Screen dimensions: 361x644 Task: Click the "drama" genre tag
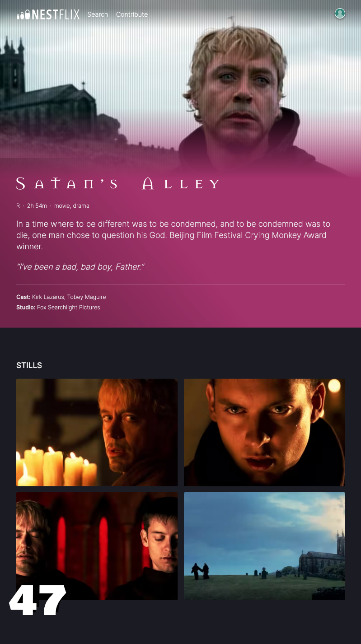[x=81, y=206]
